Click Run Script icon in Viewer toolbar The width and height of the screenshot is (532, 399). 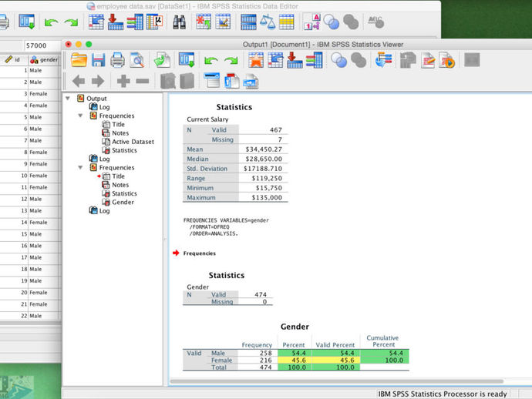(447, 60)
